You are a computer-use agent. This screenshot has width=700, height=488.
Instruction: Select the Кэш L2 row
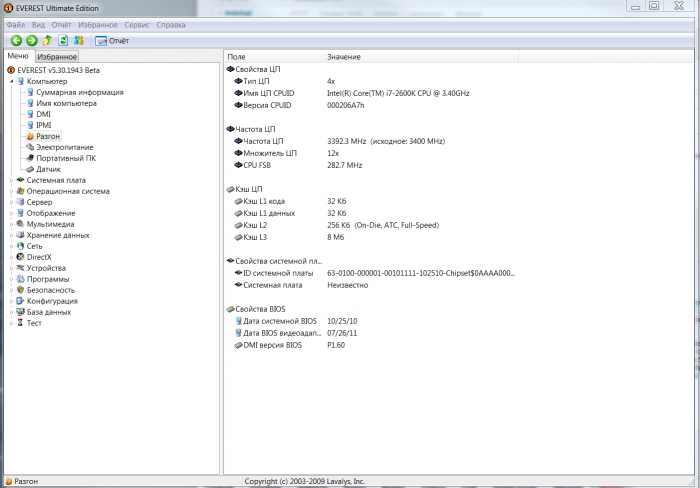pos(371,225)
